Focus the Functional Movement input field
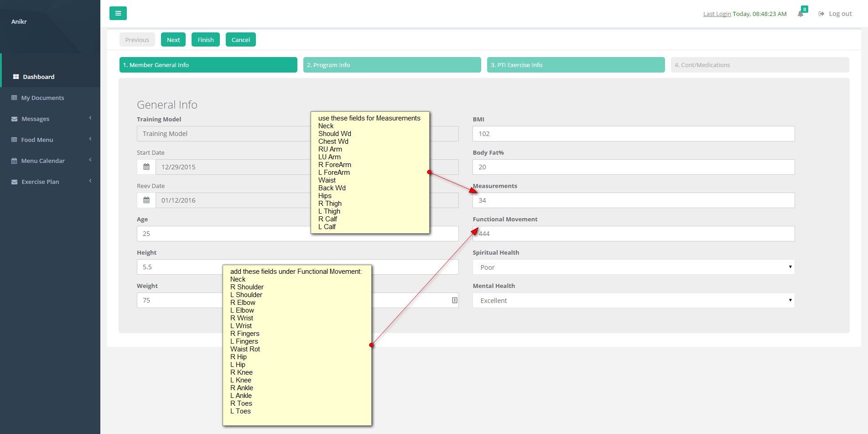Image resolution: width=868 pixels, height=434 pixels. tap(634, 234)
